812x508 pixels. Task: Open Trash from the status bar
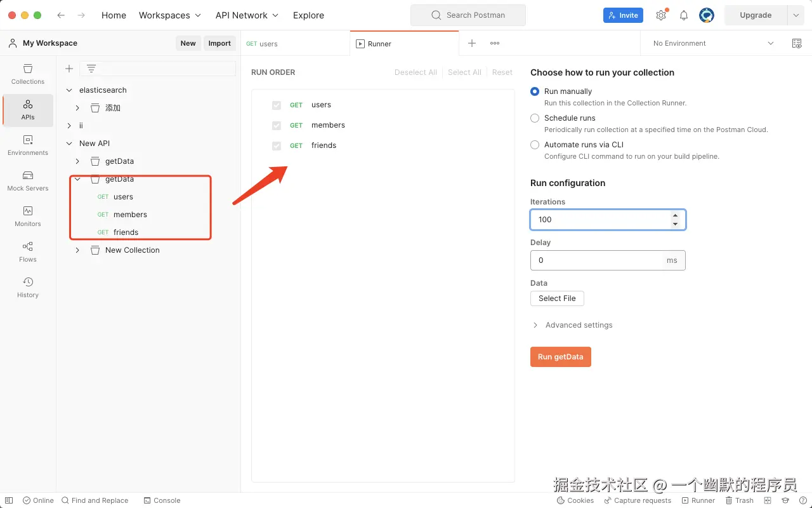coord(740,500)
